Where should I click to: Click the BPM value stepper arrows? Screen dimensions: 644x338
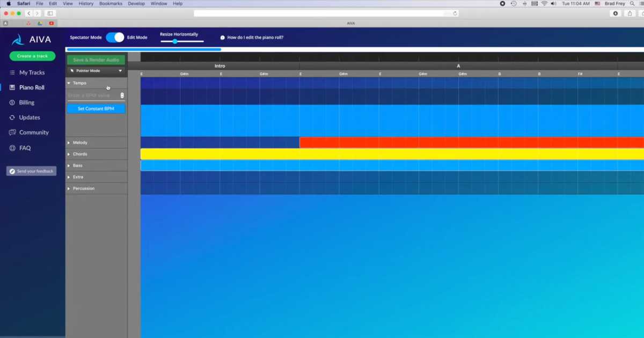click(122, 95)
